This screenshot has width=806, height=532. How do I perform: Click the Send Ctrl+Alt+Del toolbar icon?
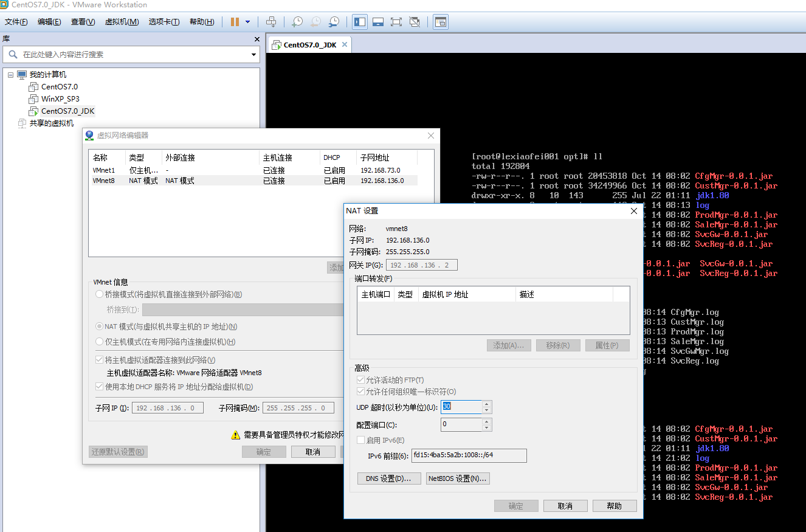pyautogui.click(x=272, y=22)
